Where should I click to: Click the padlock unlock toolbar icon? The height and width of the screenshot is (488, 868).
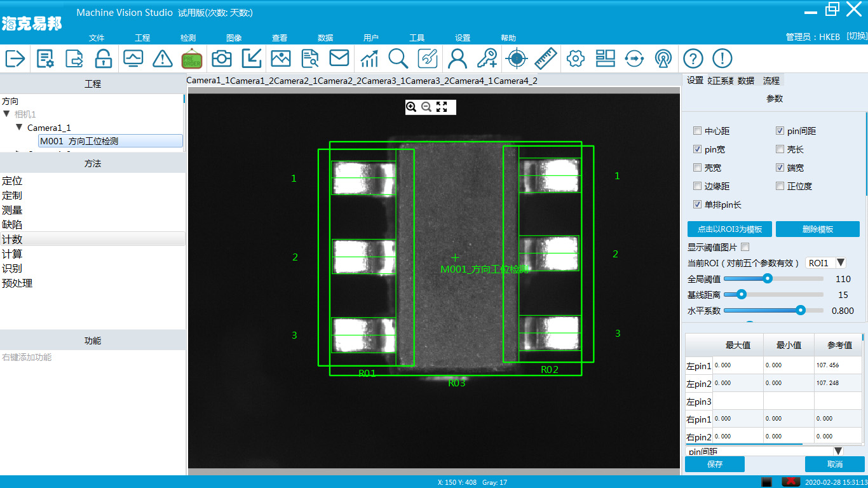pos(103,58)
